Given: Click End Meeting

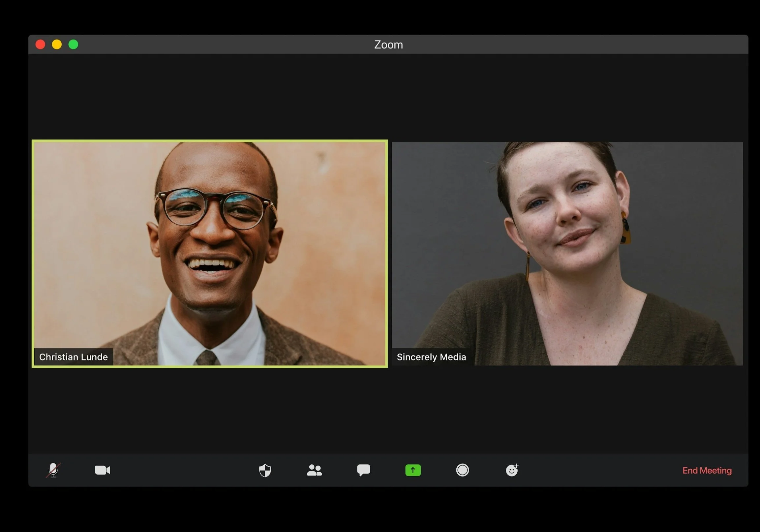Looking at the screenshot, I should 707,470.
